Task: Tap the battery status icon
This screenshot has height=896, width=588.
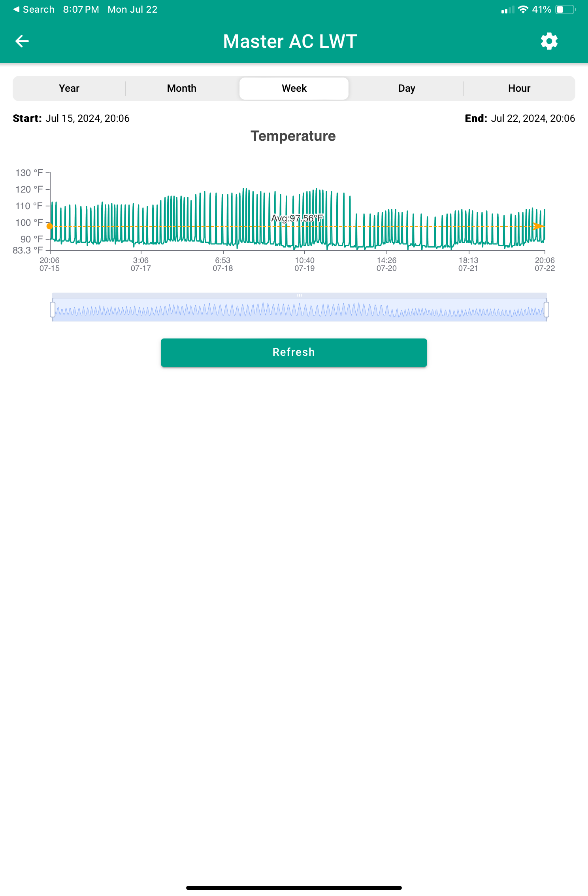Action: [565, 9]
